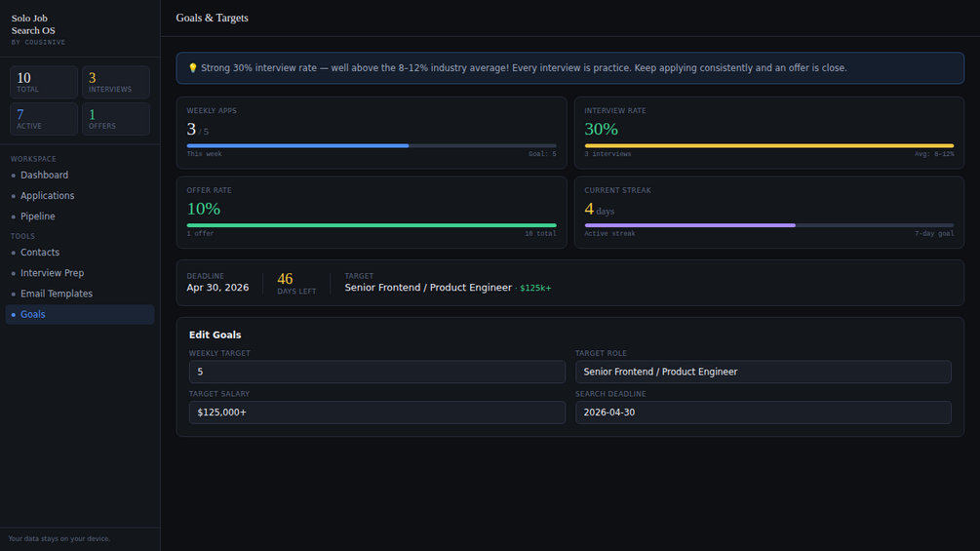Open Contacts tool

pyautogui.click(x=80, y=253)
